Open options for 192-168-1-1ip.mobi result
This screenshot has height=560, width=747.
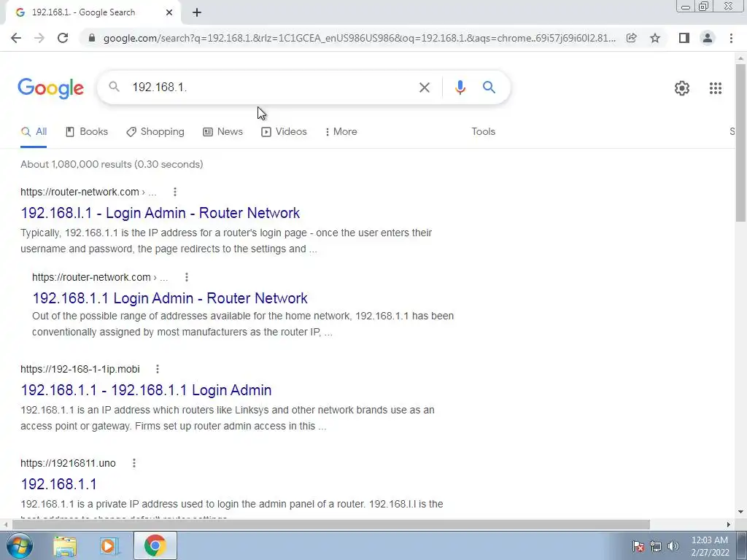pos(158,369)
